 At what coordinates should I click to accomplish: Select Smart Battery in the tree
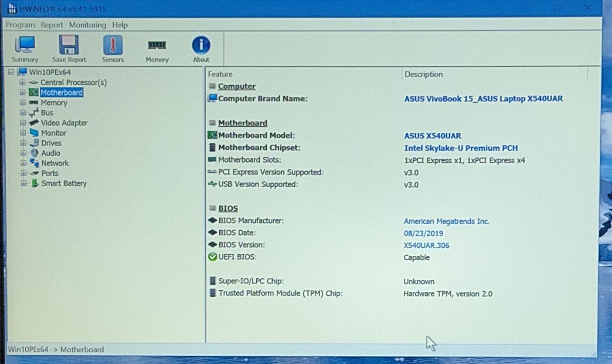(x=64, y=183)
